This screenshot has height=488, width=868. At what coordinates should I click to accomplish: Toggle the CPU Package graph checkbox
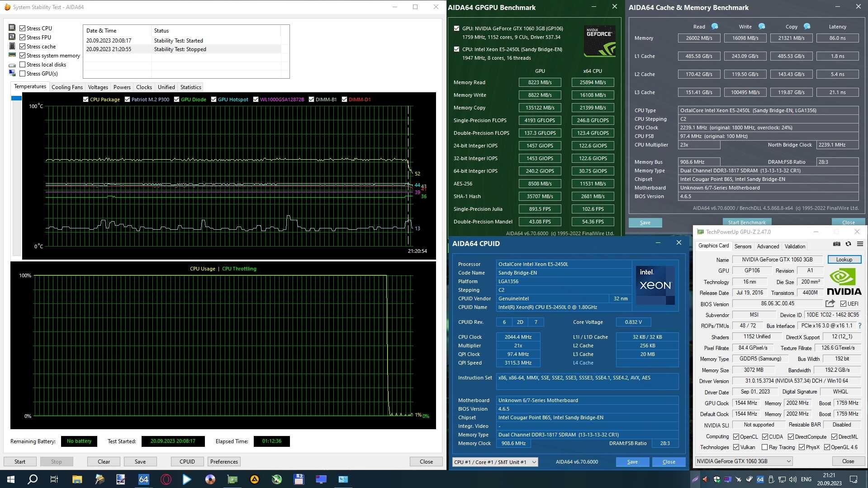(x=85, y=99)
